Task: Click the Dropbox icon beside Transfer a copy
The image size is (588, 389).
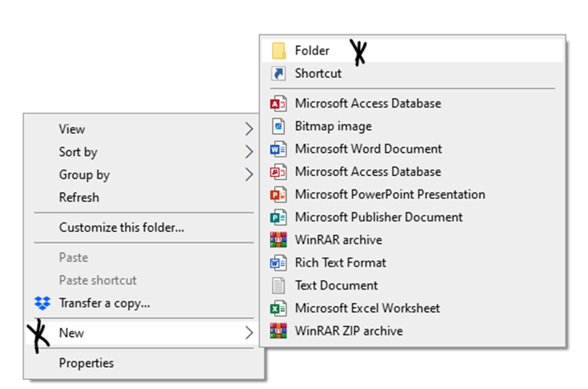Action: pos(42,303)
